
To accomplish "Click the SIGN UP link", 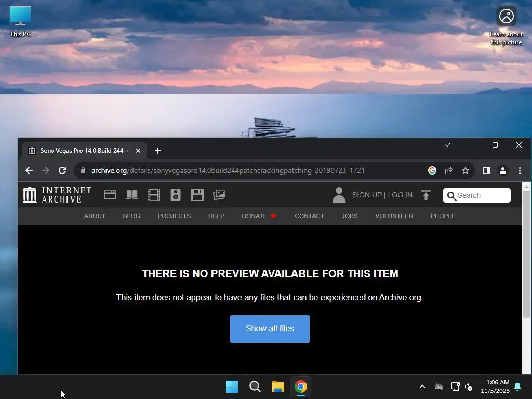I will pyautogui.click(x=367, y=195).
